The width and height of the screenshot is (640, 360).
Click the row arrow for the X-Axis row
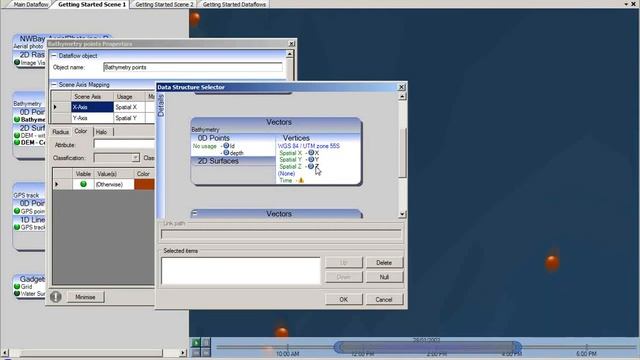pyautogui.click(x=56, y=107)
